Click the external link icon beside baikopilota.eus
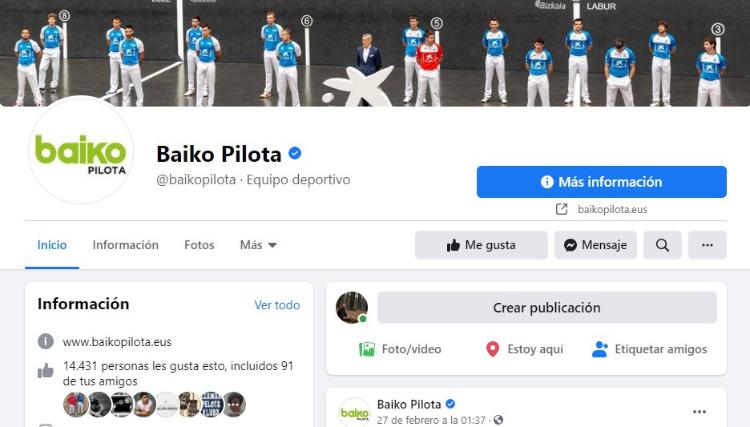Screen dimensions: 750x427 [x=562, y=209]
